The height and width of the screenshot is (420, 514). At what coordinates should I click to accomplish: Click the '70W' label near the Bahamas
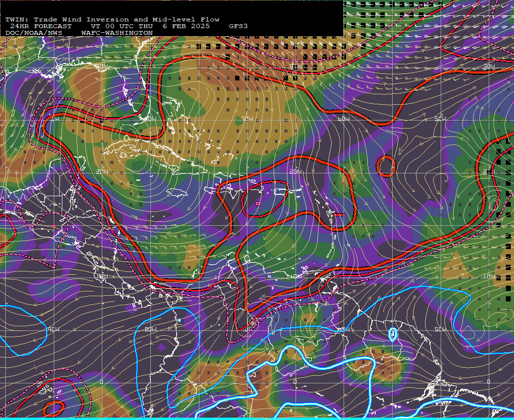click(x=247, y=119)
